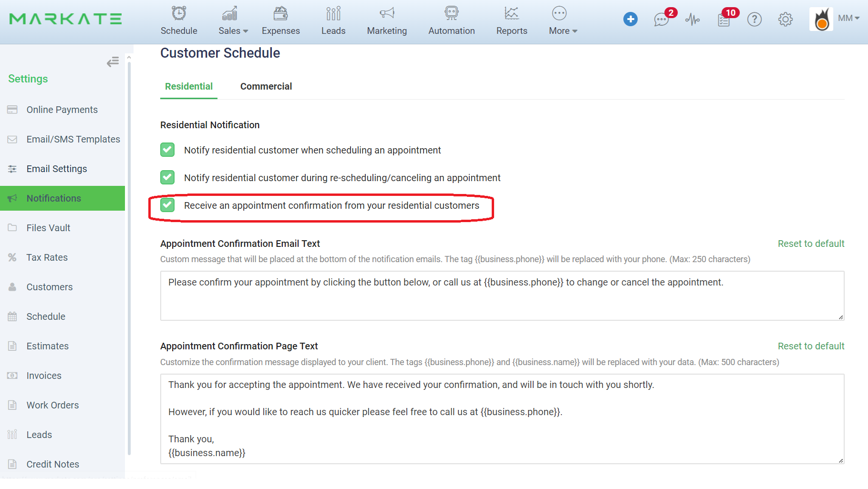The height and width of the screenshot is (489, 868).
Task: Open chat messages icon with 2 badge
Action: point(661,19)
